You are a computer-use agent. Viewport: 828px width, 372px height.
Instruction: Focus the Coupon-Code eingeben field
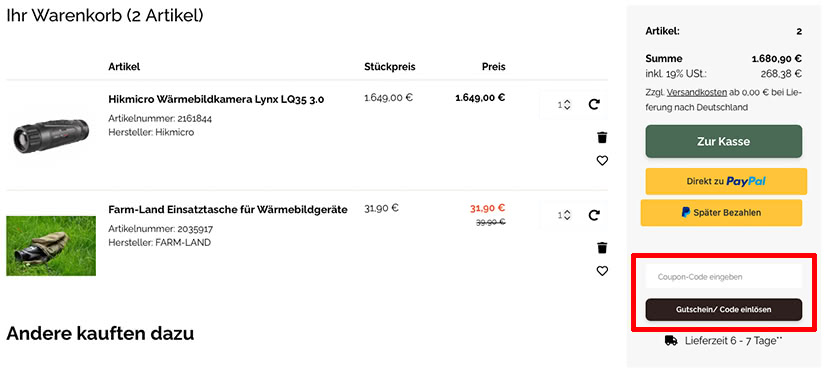(723, 276)
